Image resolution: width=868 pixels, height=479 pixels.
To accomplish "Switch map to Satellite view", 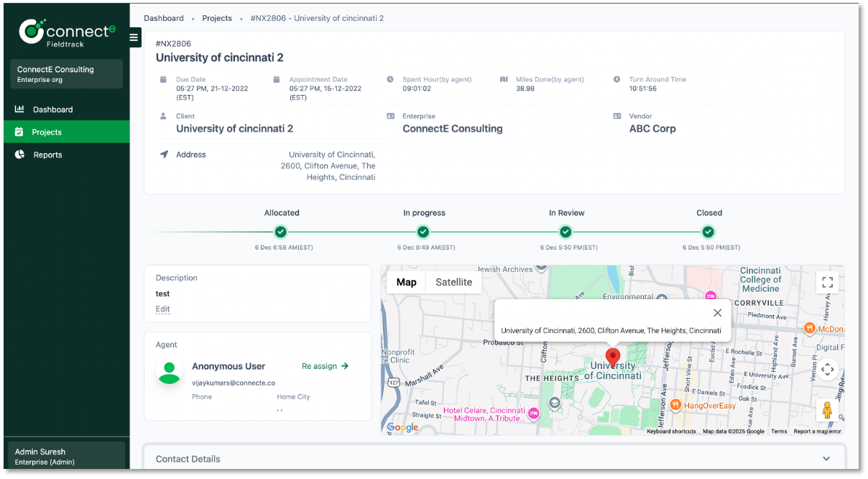I will pos(454,282).
